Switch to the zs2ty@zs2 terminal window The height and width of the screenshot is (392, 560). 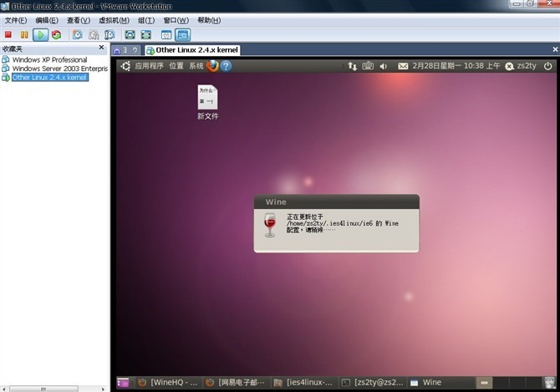[x=373, y=382]
